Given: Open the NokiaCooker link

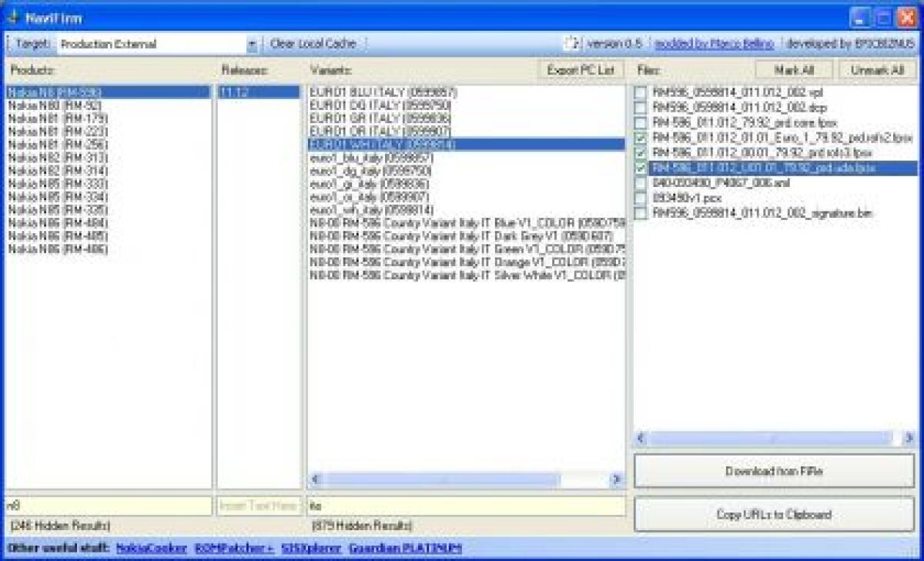Looking at the screenshot, I should point(152,549).
